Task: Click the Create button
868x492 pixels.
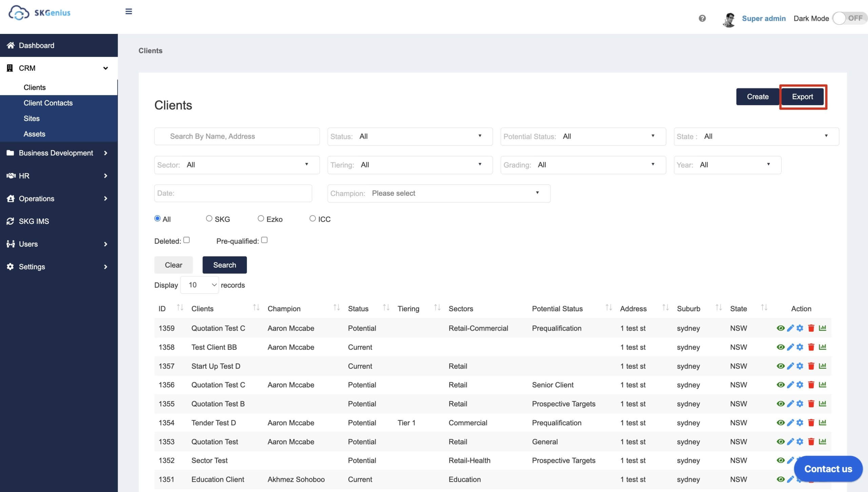Action: tap(757, 97)
